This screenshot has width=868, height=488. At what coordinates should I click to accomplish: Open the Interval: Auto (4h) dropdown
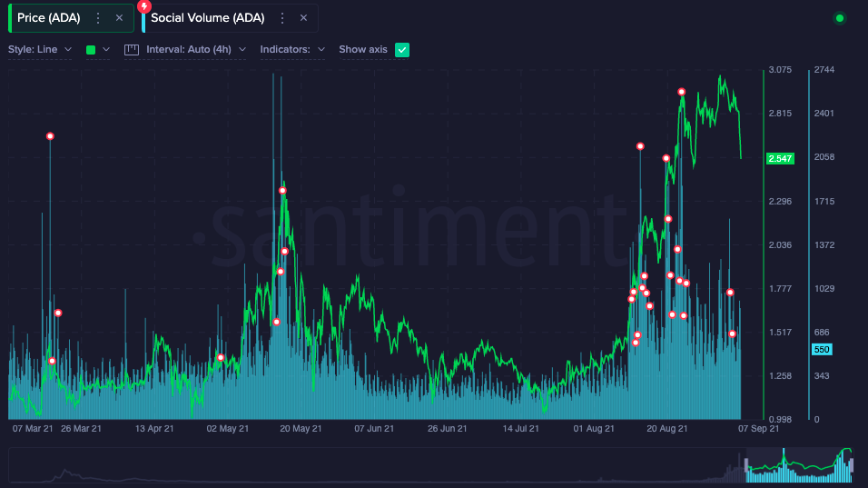(x=196, y=49)
